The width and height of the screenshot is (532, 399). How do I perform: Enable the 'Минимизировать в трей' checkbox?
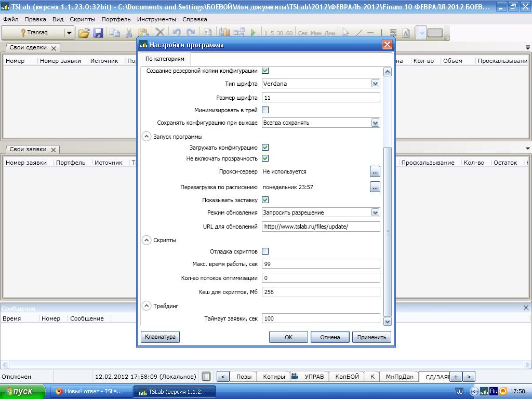265,110
